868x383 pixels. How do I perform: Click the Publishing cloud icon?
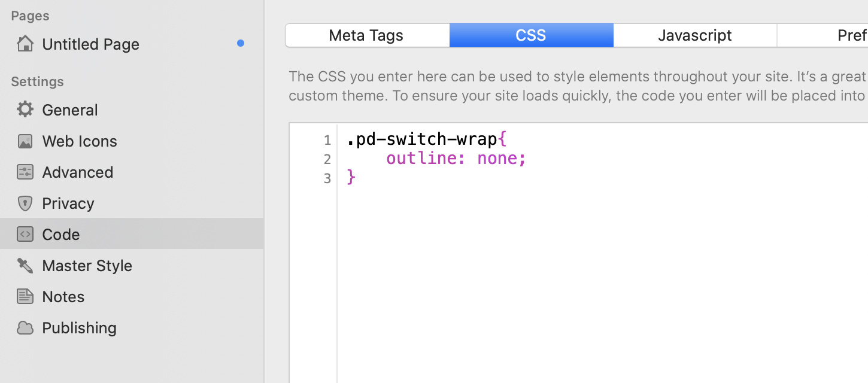tap(25, 327)
